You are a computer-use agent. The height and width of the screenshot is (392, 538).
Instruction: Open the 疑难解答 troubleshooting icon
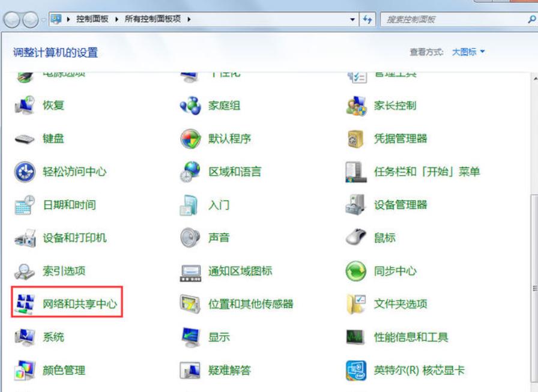tap(190, 370)
